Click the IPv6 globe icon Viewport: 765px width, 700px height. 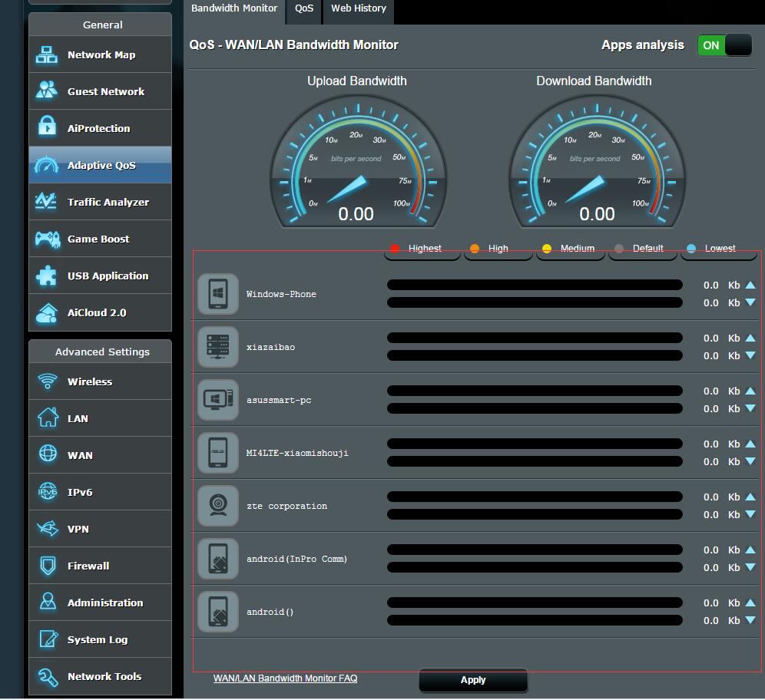(x=48, y=491)
